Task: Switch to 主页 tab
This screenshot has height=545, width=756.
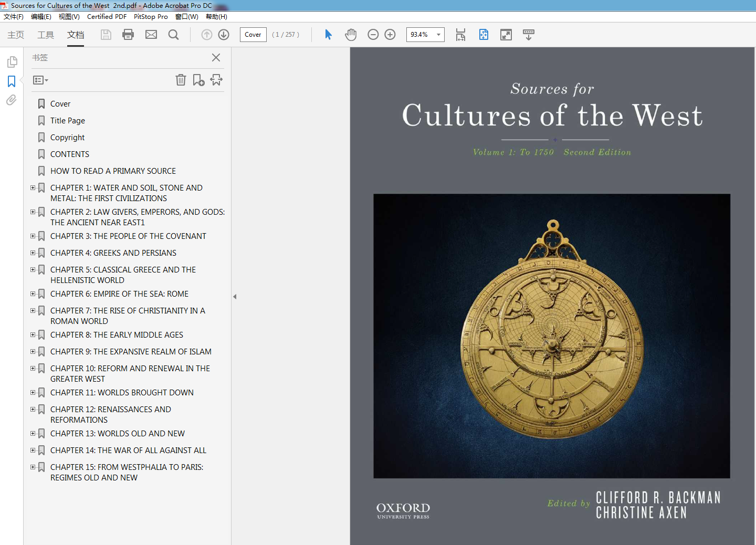Action: [16, 35]
